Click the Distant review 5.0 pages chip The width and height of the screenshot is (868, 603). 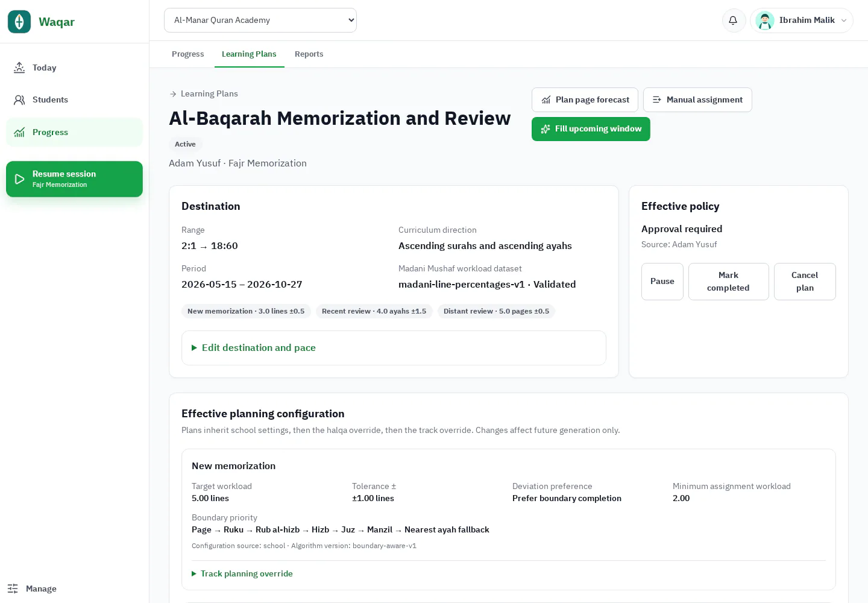point(496,312)
